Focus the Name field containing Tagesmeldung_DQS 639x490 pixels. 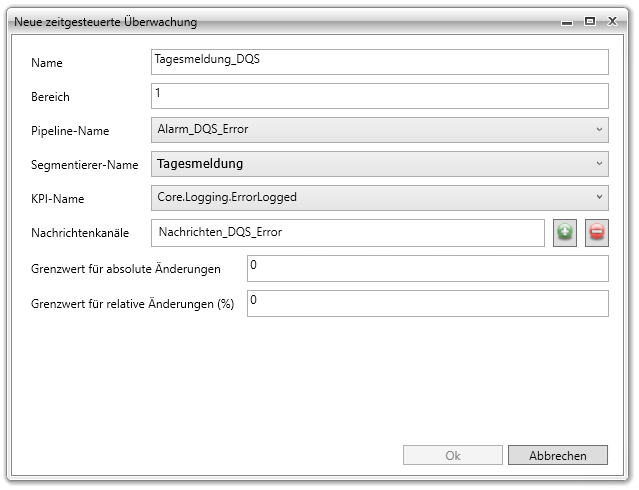tap(380, 62)
